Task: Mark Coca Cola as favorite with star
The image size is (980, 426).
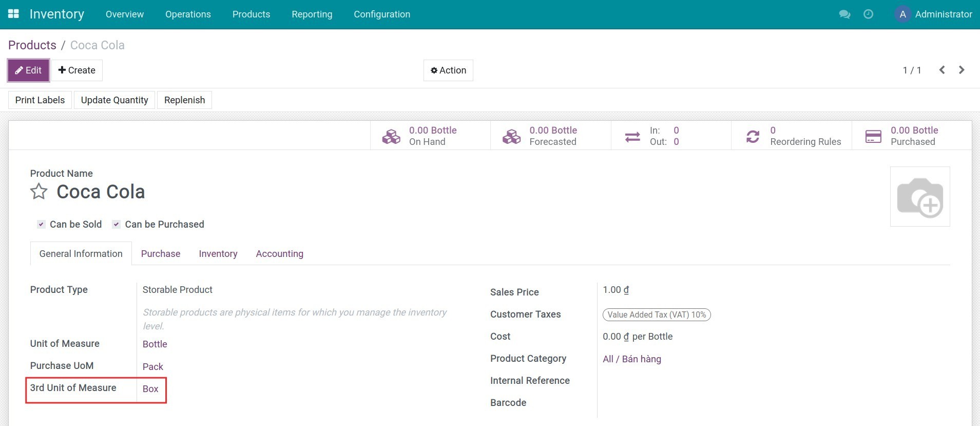Action: click(39, 192)
